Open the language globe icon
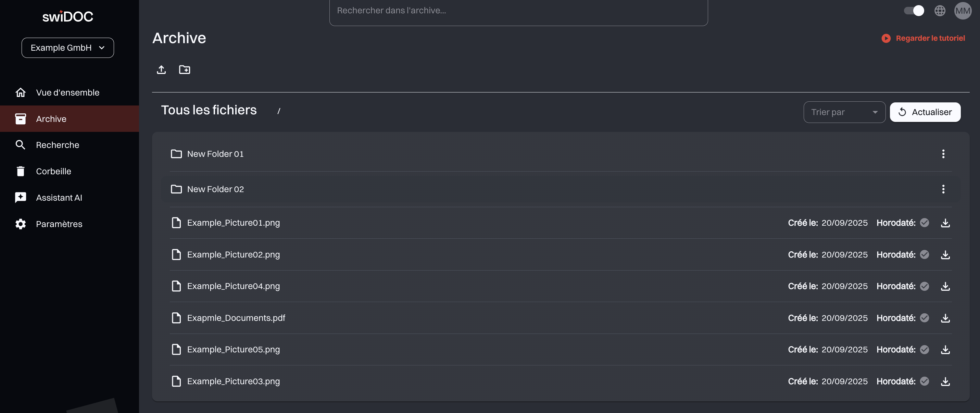Screen dimensions: 980x413 coord(940,11)
